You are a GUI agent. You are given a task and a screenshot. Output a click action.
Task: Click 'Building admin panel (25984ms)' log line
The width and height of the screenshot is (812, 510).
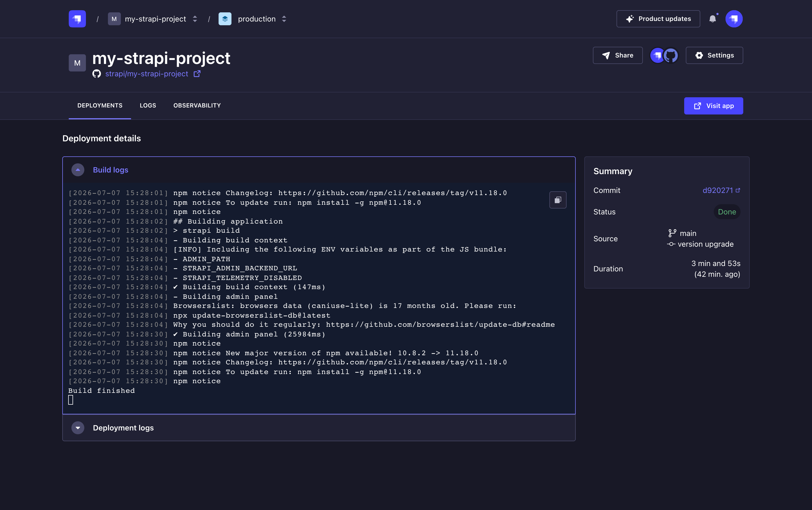click(x=249, y=334)
